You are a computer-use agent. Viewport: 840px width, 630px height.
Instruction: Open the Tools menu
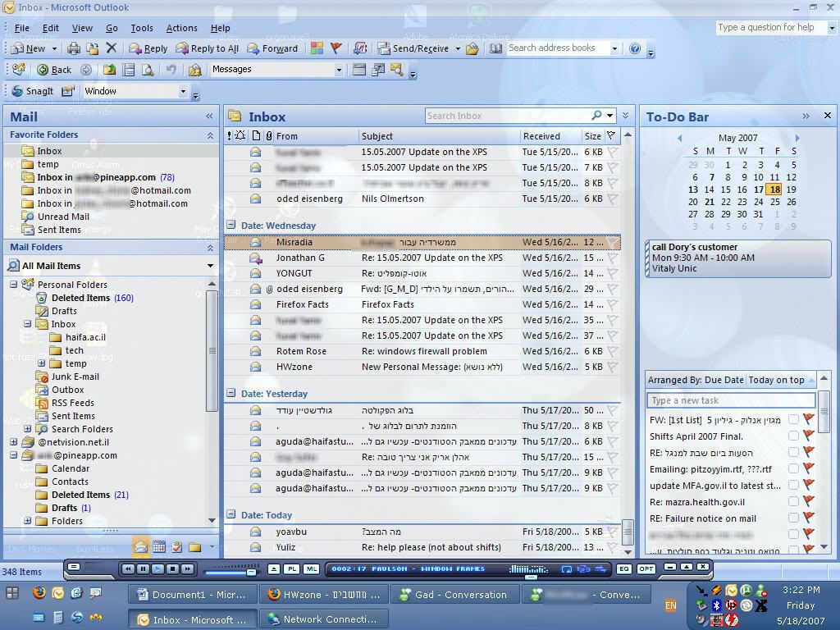(142, 28)
